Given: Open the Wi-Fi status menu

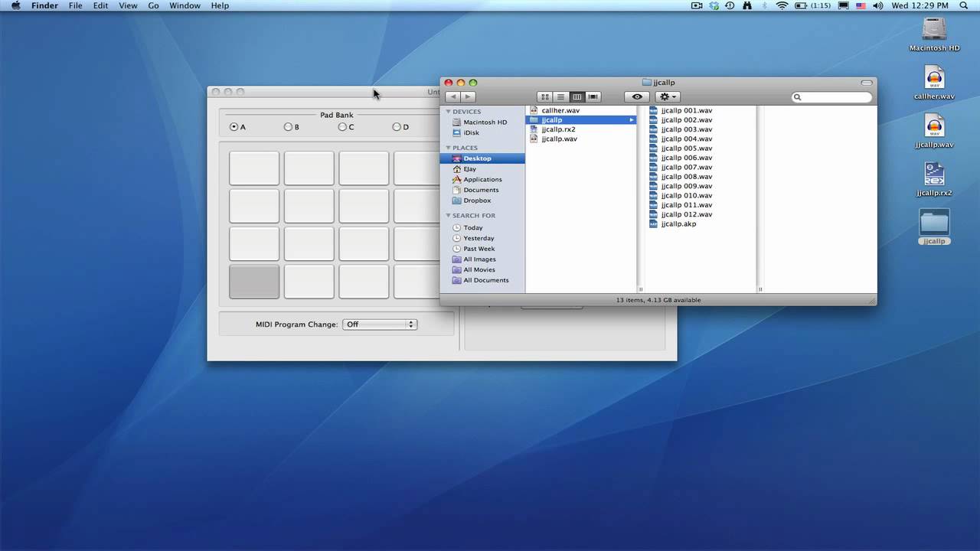Looking at the screenshot, I should tap(782, 5).
